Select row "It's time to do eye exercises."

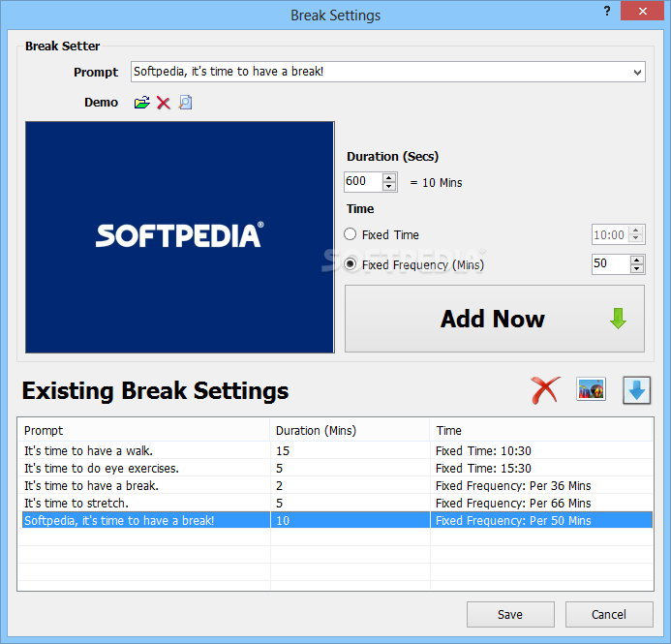335,468
